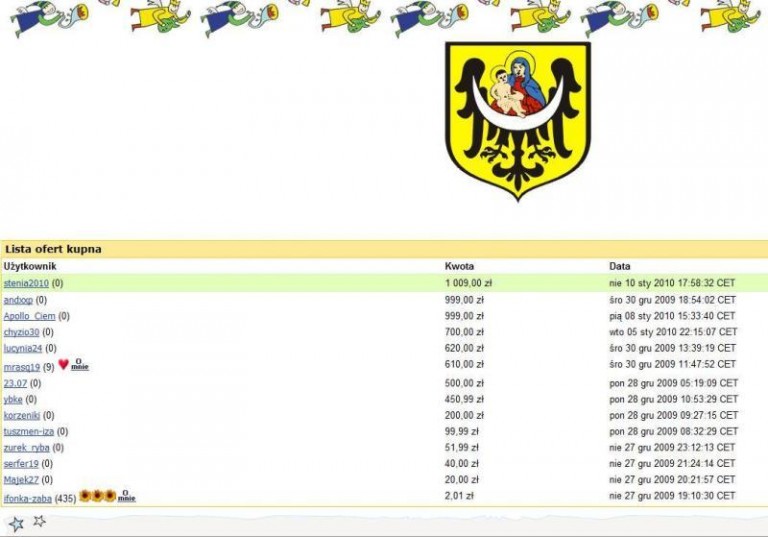The height and width of the screenshot is (537, 768).
Task: Select the amount '200,00 zł'
Action: [464, 415]
